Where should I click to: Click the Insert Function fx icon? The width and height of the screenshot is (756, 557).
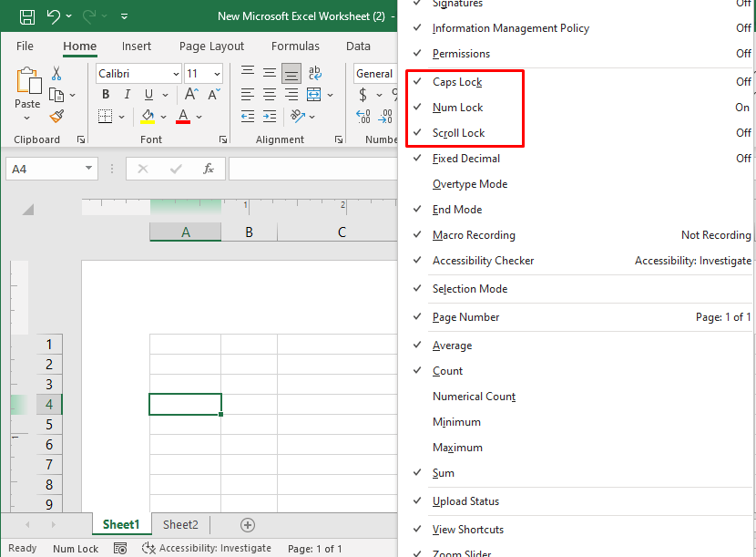(x=209, y=169)
